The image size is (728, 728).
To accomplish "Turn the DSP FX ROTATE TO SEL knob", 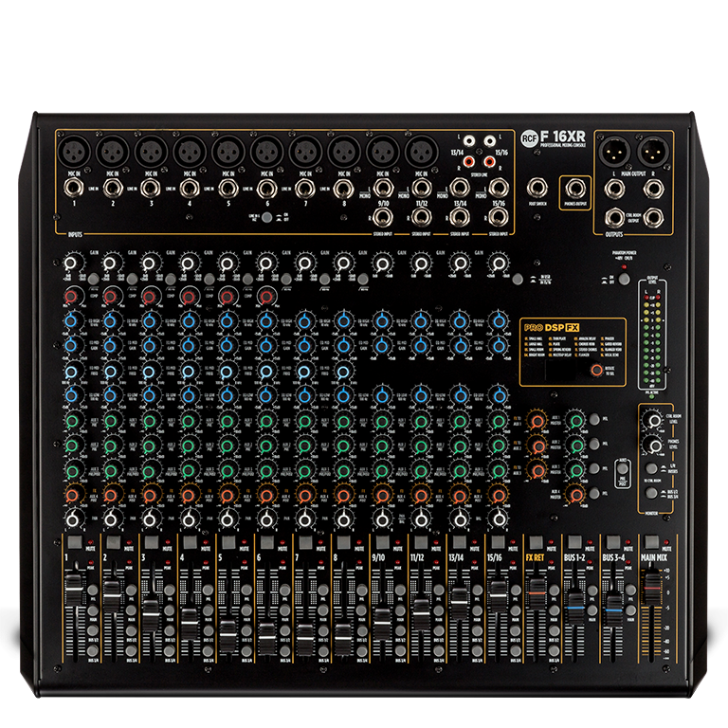I will (596, 370).
